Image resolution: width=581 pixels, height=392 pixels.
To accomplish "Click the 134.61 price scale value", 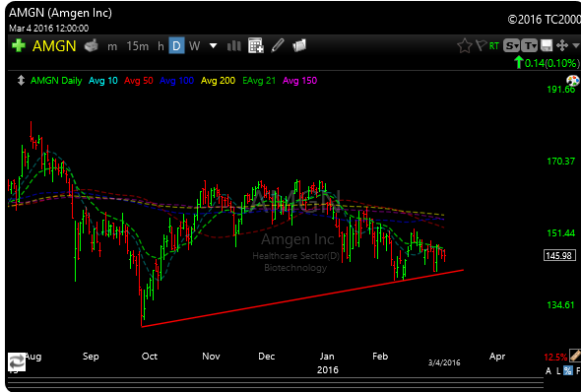I will point(561,305).
